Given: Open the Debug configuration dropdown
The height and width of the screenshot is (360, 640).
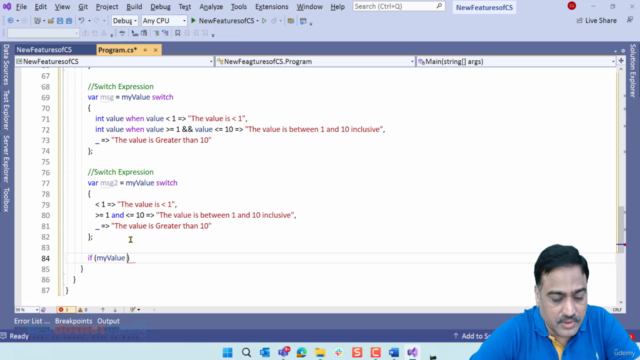Looking at the screenshot, I should (x=124, y=20).
